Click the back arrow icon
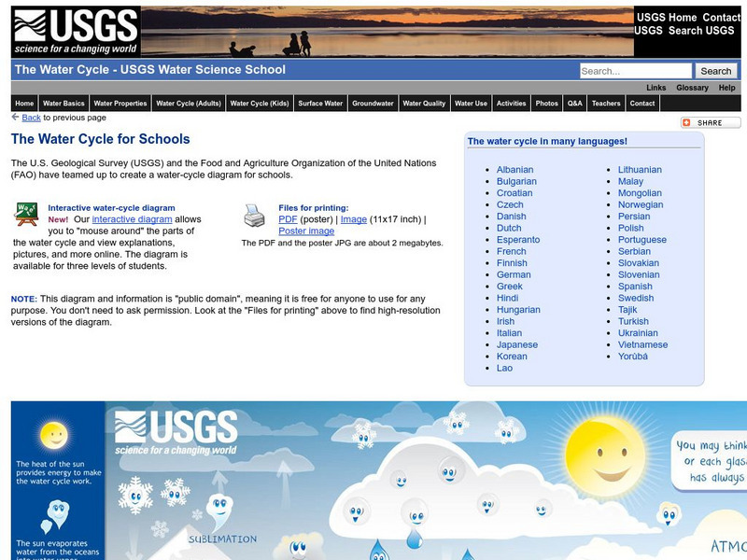The height and width of the screenshot is (560, 747). pos(15,117)
